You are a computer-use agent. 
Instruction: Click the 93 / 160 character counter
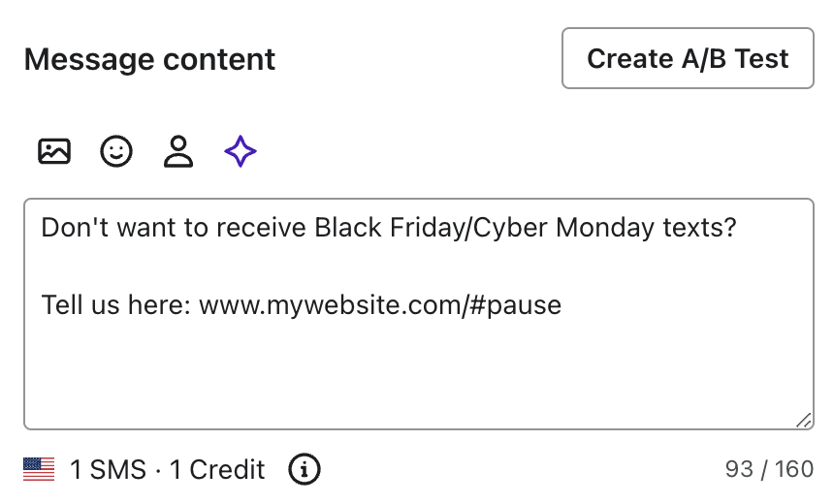pyautogui.click(x=769, y=470)
